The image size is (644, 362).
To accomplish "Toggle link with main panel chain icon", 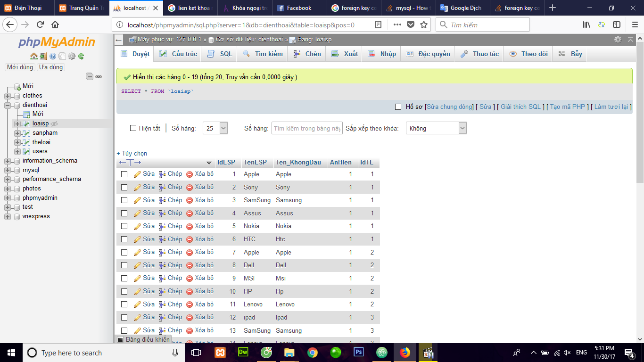I will pos(99,76).
